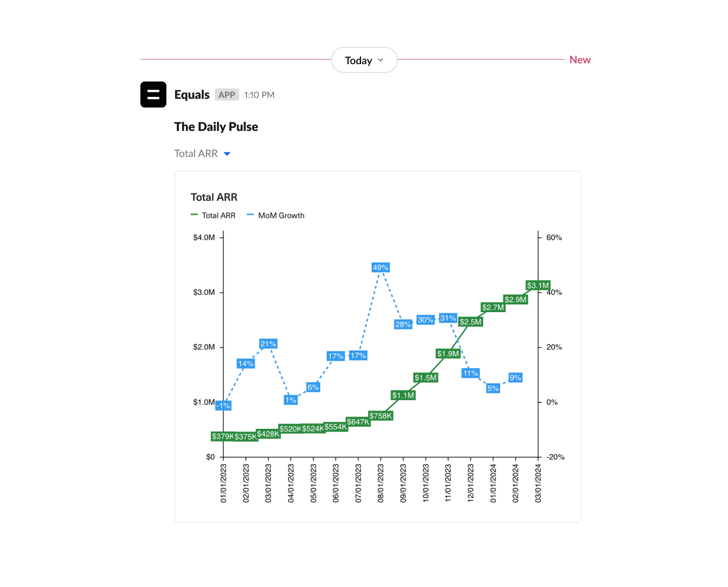This screenshot has width=728, height=587.
Task: Select the -1% growth label on the chart
Action: tap(224, 405)
